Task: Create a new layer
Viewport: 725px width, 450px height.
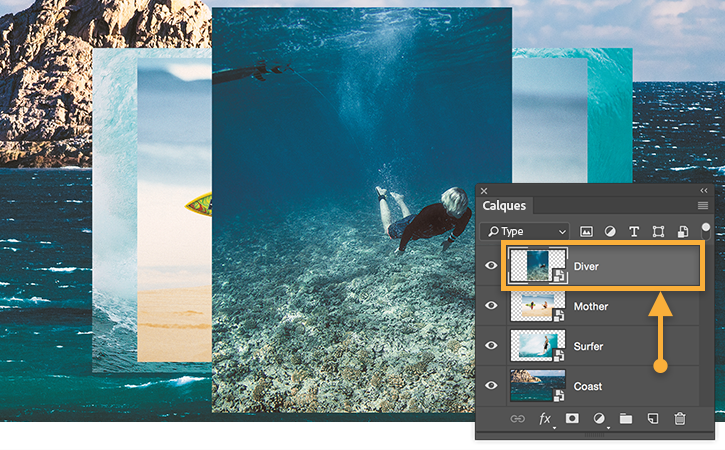Action: click(x=653, y=419)
